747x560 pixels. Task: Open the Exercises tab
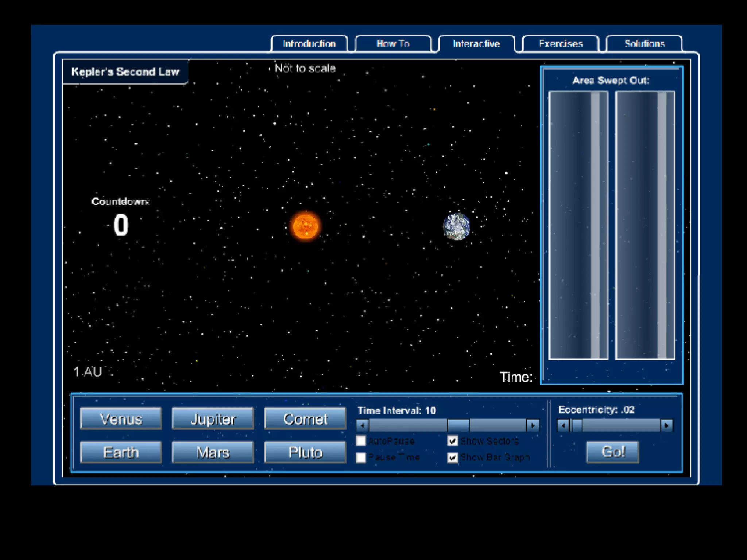tap(561, 44)
